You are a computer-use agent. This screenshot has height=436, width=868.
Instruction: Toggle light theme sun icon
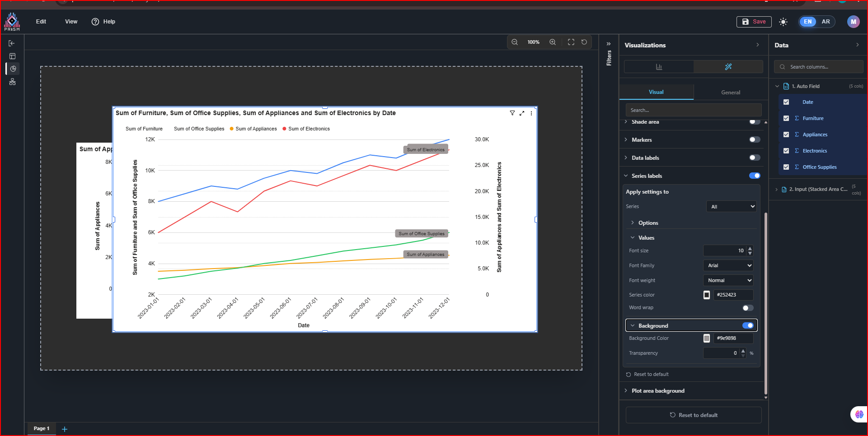point(784,22)
